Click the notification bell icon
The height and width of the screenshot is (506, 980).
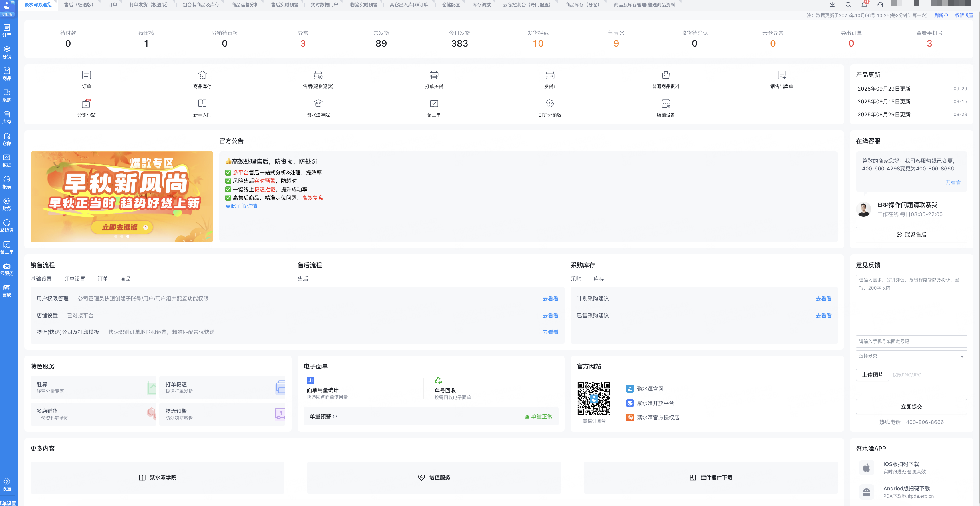(x=864, y=5)
